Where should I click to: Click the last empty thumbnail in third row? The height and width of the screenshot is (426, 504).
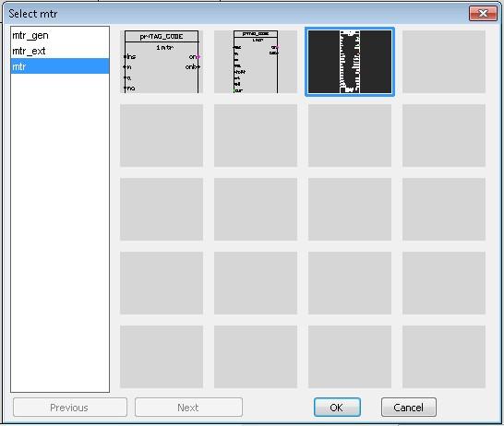click(x=444, y=209)
